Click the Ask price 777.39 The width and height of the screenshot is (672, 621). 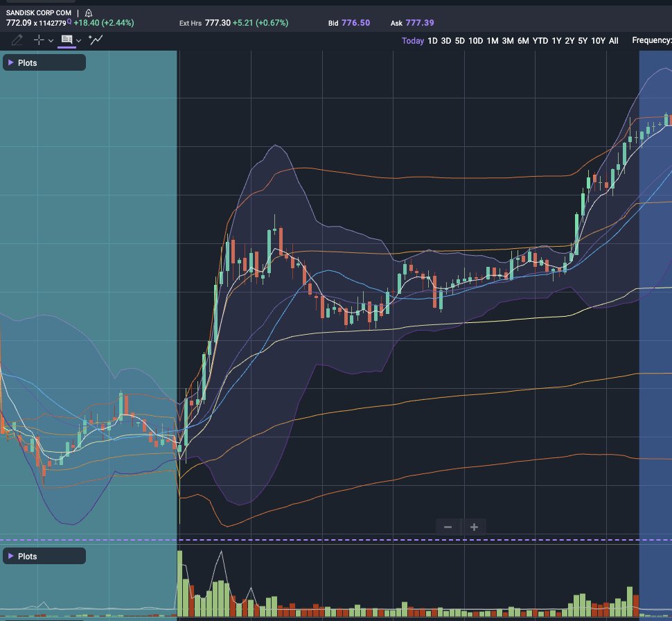(x=420, y=23)
